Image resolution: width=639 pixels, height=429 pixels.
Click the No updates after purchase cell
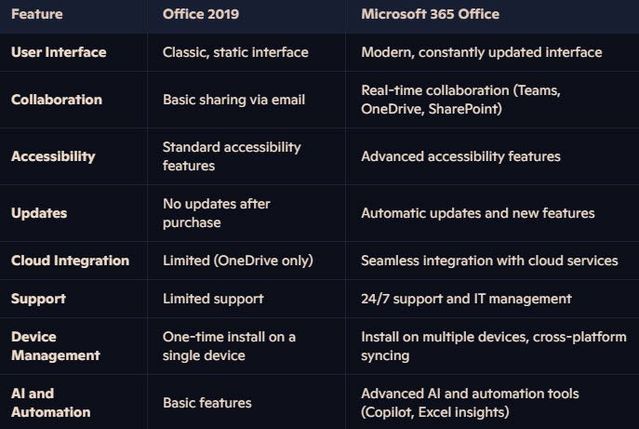click(216, 213)
